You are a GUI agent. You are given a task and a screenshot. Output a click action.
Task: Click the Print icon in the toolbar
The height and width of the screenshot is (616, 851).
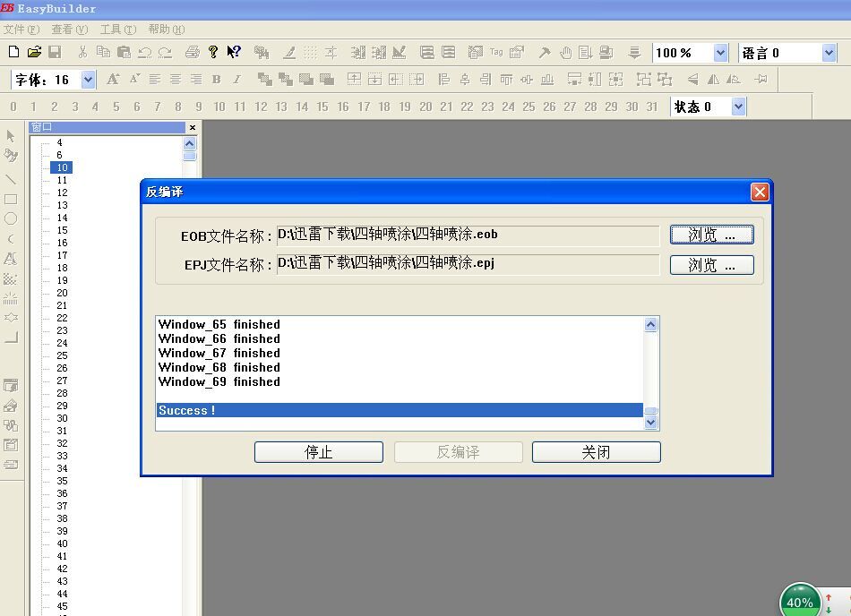(192, 53)
